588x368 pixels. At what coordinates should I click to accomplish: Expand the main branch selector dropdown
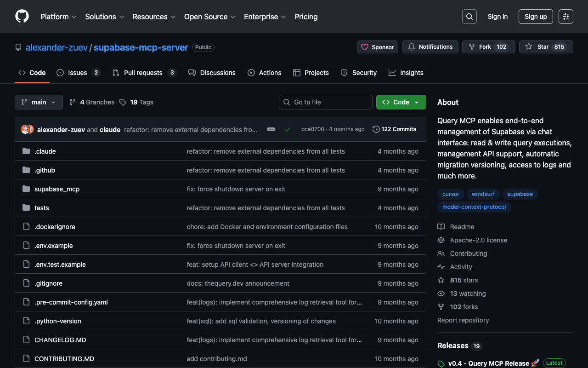(39, 102)
